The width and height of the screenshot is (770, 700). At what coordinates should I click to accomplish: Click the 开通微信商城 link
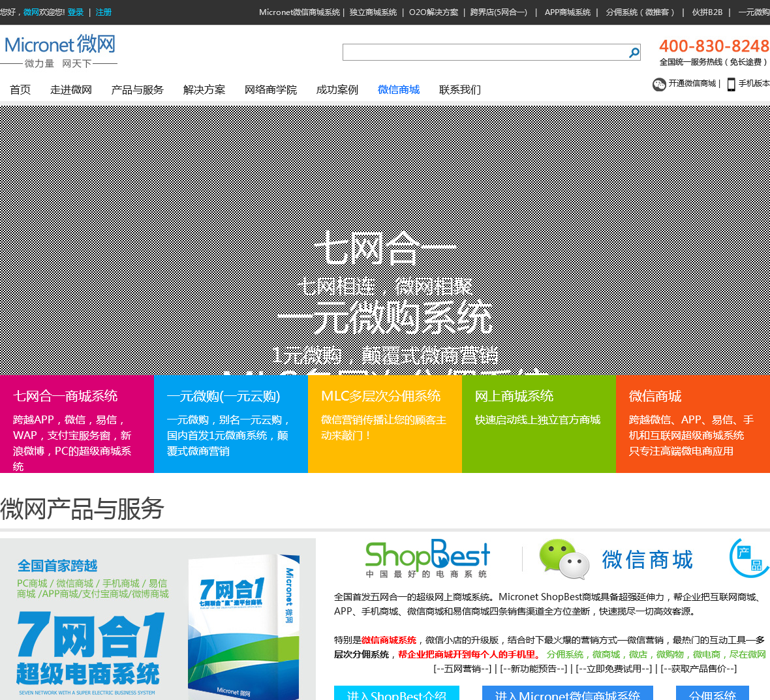pyautogui.click(x=692, y=84)
